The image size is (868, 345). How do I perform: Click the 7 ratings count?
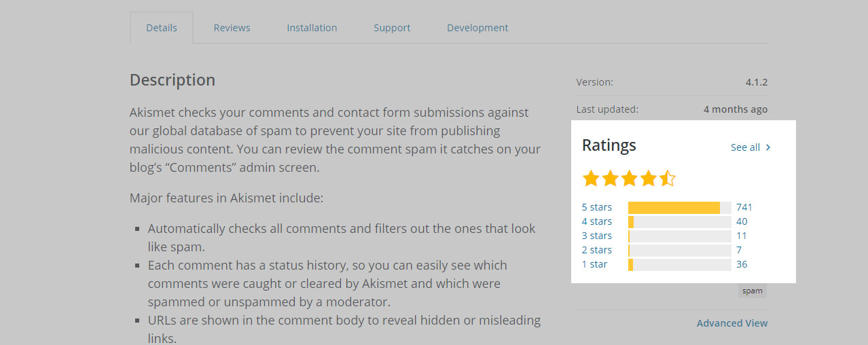click(739, 250)
